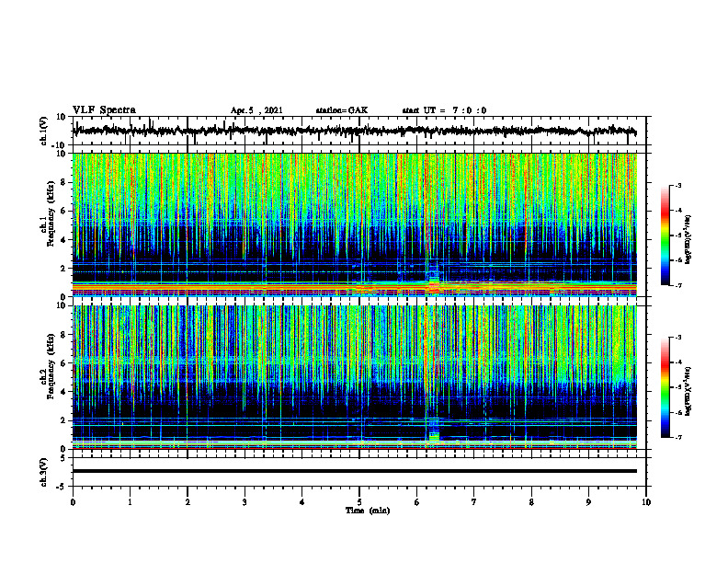Click the time axis tick label "5" below the plots
The width and height of the screenshot is (728, 563).
coord(359,502)
